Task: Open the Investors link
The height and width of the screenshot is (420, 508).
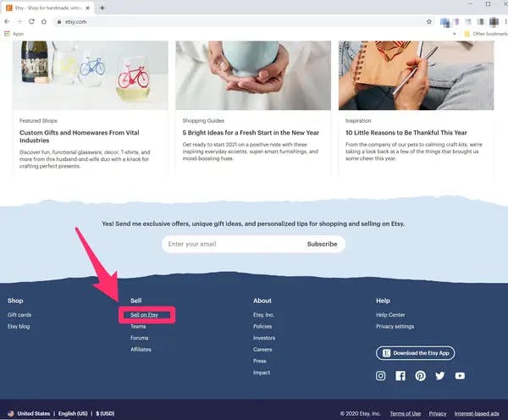Action: [x=264, y=338]
